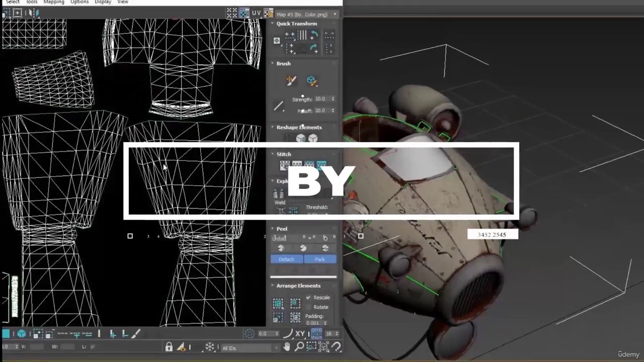
Task: Click the Pack button
Action: point(320,259)
